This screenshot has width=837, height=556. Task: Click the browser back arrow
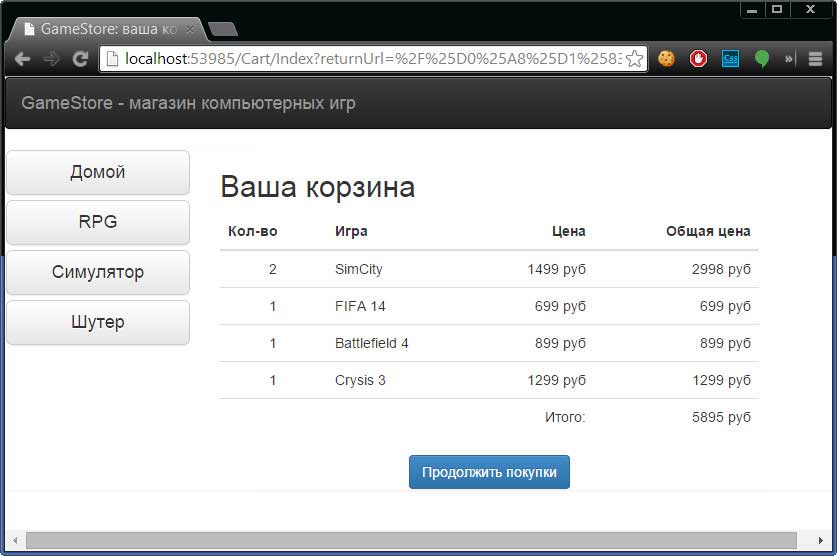[x=22, y=59]
